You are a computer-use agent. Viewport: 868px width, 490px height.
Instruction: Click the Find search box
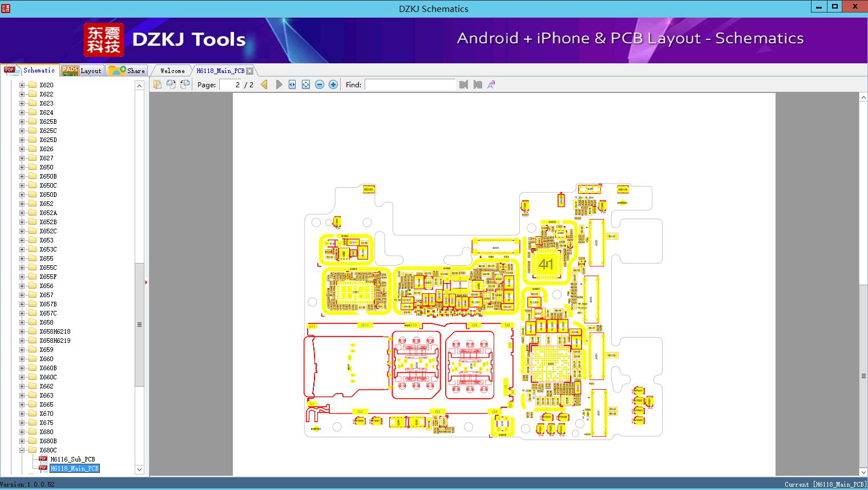[410, 84]
